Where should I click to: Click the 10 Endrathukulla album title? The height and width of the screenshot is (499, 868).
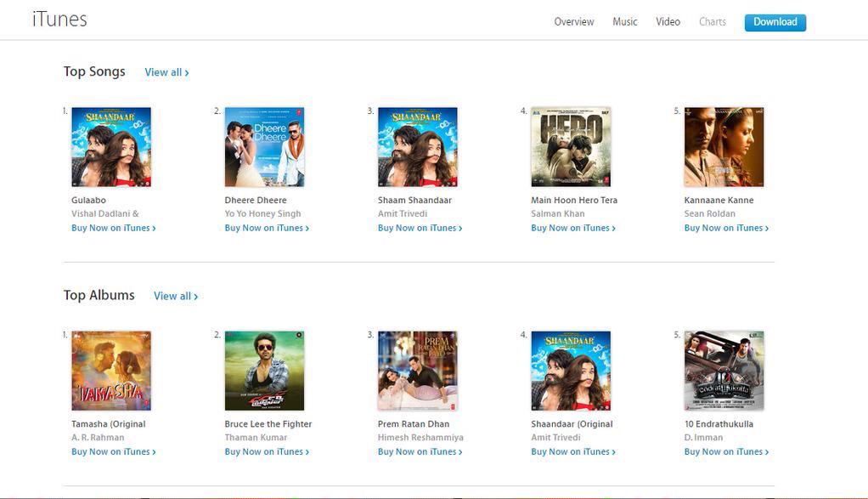tap(719, 423)
